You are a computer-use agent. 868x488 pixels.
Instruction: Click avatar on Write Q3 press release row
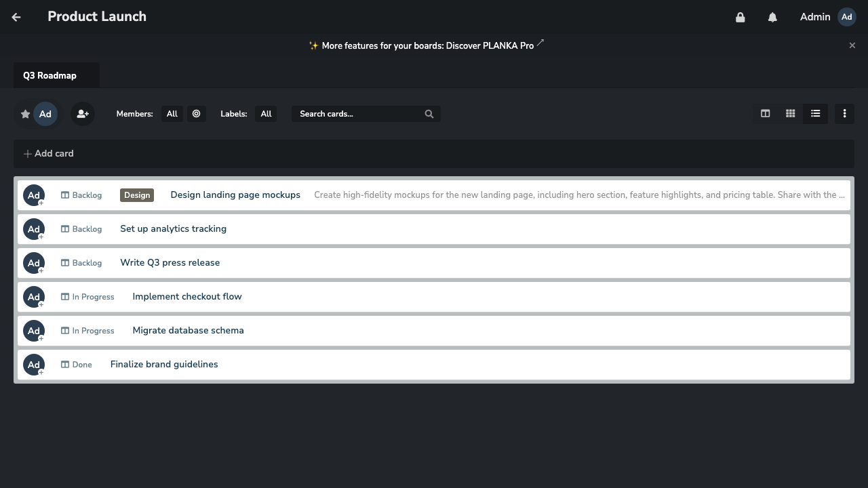click(x=34, y=263)
